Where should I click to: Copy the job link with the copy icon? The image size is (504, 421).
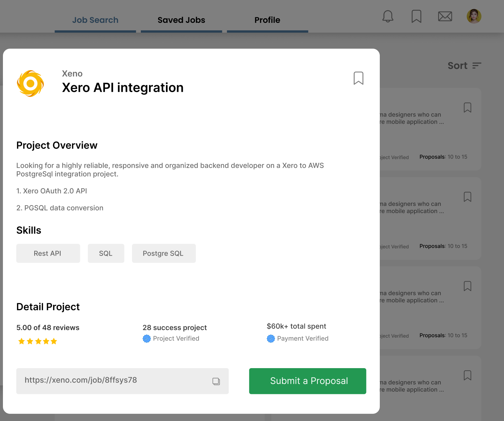pyautogui.click(x=216, y=381)
